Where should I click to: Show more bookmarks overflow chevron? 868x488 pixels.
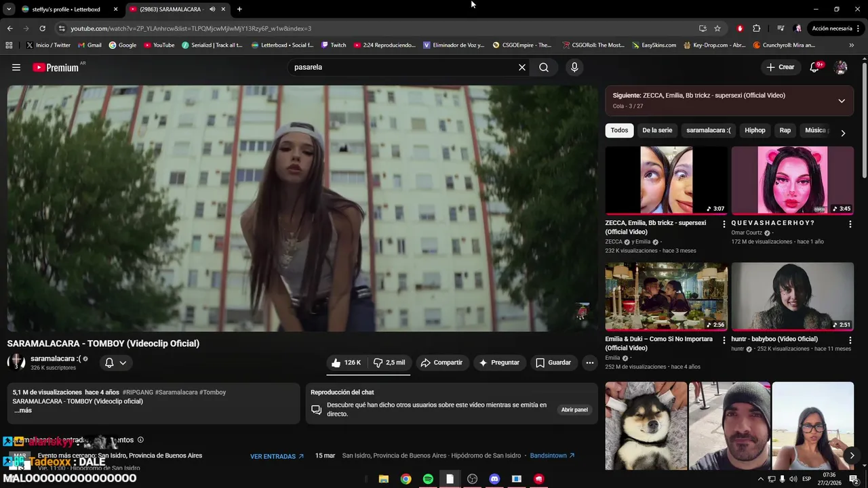[x=852, y=45]
